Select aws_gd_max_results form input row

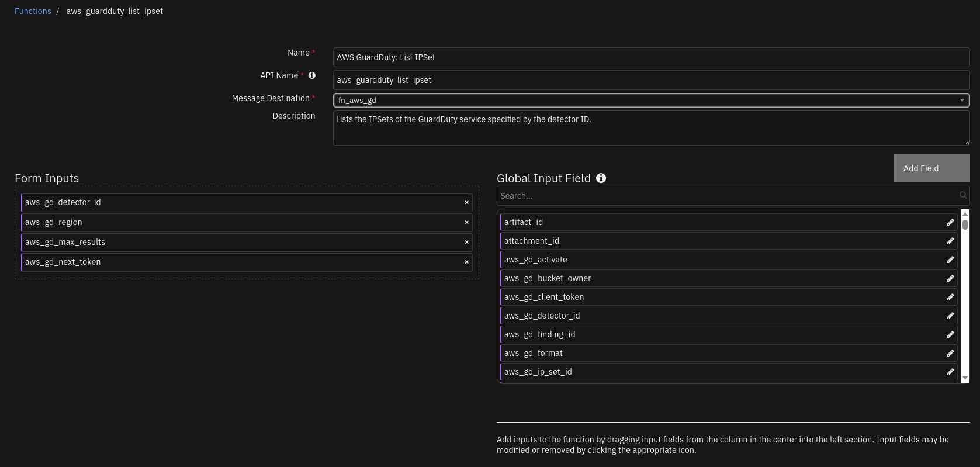(247, 242)
